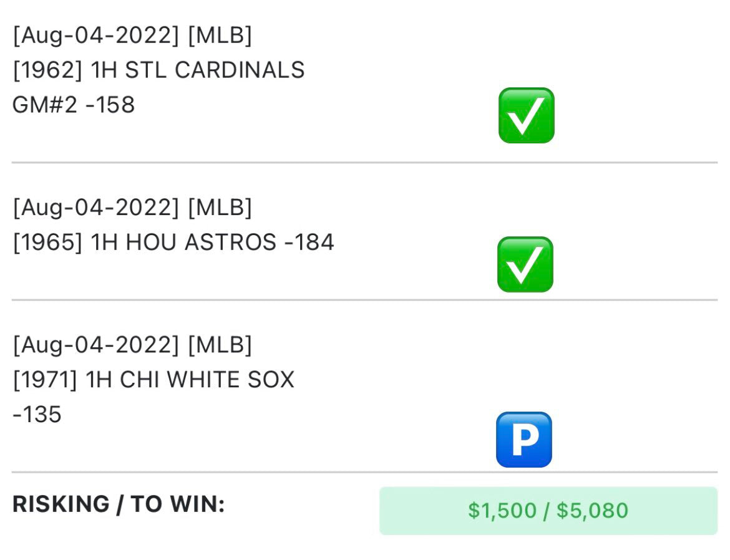Click the MLB tag on Cardinals leg

pos(220,36)
